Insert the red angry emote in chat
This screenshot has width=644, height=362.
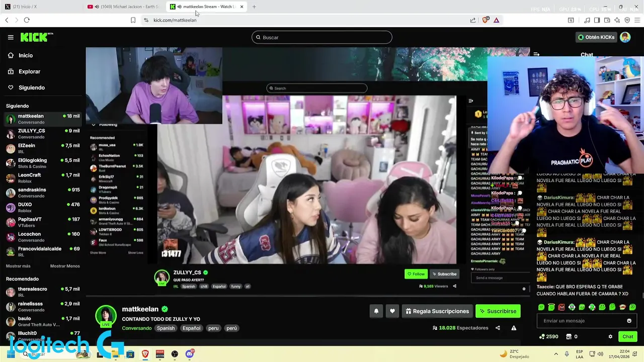[561, 307]
